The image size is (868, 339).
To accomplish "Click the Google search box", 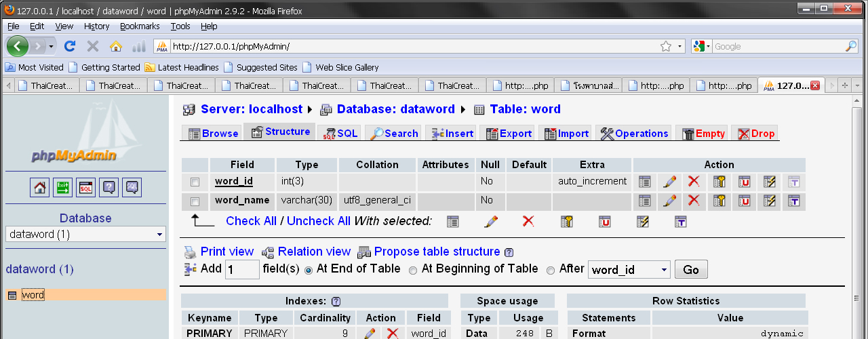I will pos(778,46).
